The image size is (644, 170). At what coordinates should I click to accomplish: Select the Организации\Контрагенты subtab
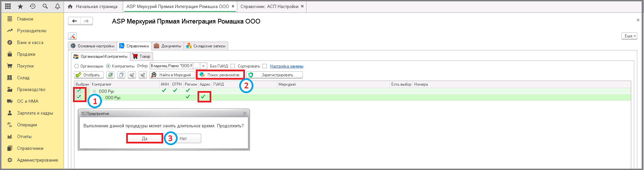tap(101, 56)
